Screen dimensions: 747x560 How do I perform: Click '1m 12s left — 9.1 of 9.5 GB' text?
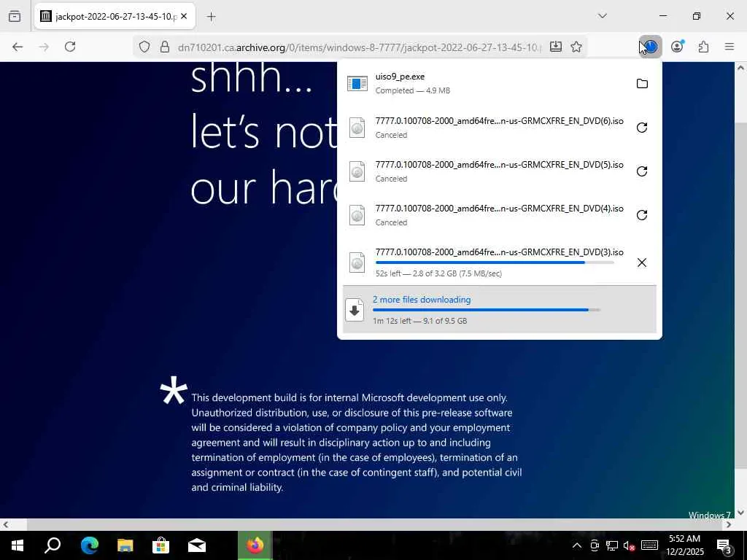coord(419,321)
